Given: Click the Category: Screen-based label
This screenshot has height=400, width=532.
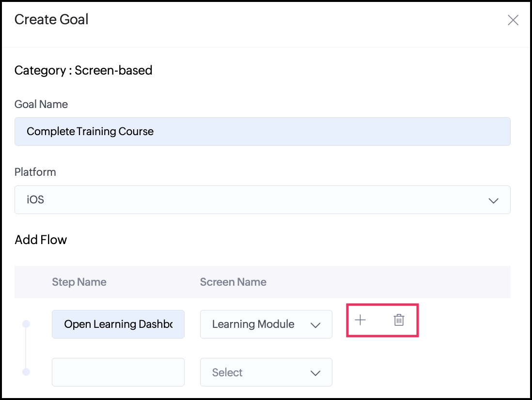Looking at the screenshot, I should (x=83, y=70).
